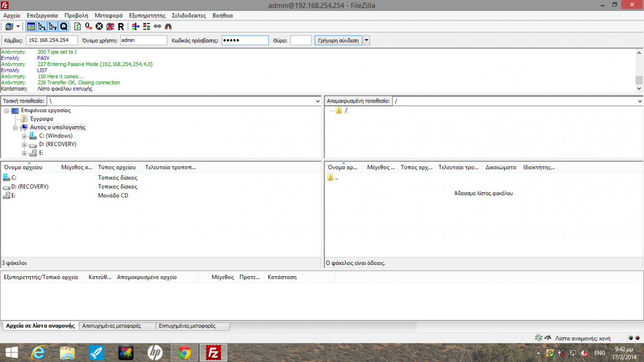Sort local files by Τελευταία τροποπ... column
Image resolution: width=644 pixels, height=362 pixels.
coord(171,167)
